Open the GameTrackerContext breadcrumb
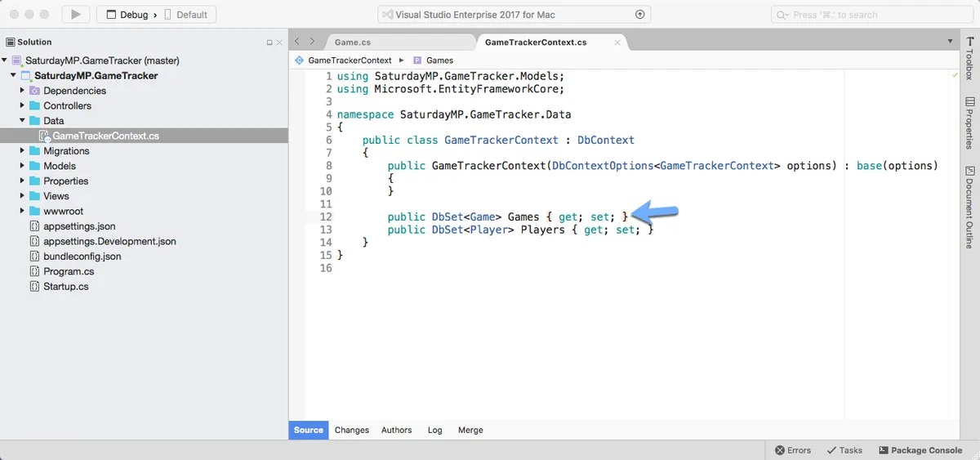980x460 pixels. click(343, 60)
